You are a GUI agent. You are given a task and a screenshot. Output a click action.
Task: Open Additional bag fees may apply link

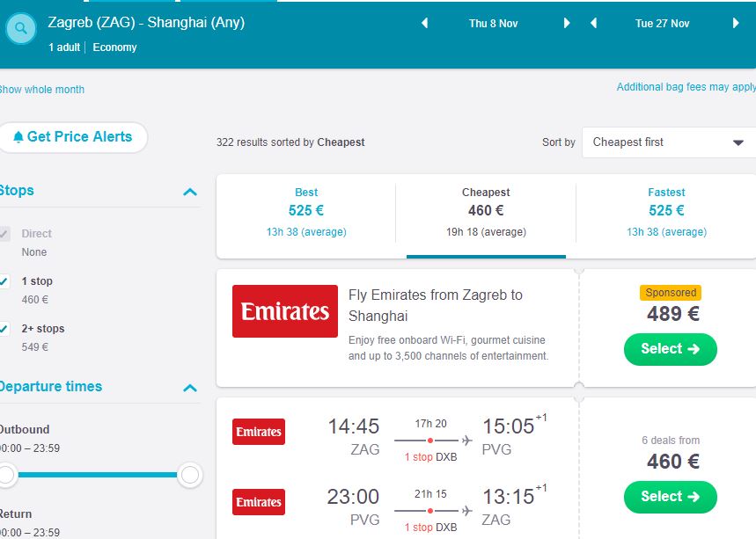[x=686, y=87]
